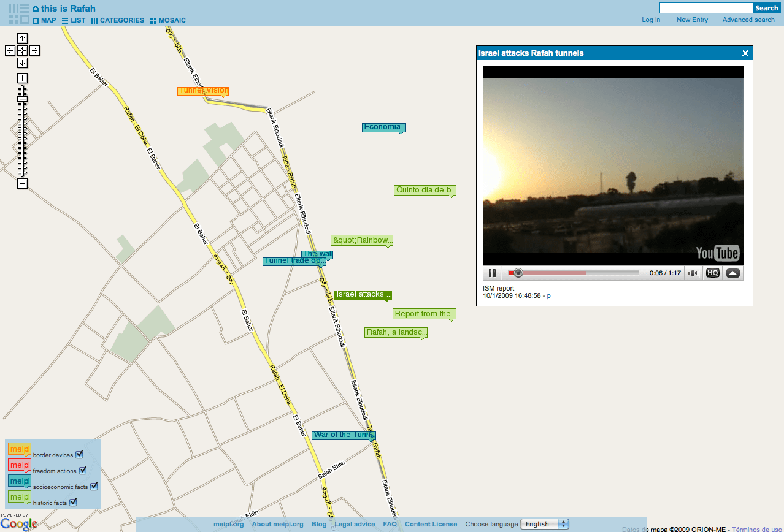784x532 pixels.
Task: Open the Quinto dia de b.. marker
Action: (x=425, y=190)
